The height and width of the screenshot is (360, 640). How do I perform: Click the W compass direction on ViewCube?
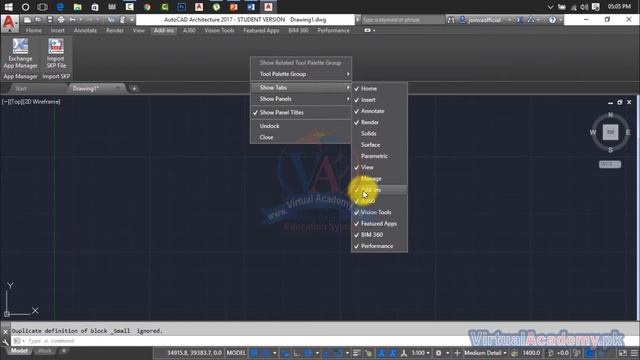click(x=593, y=132)
